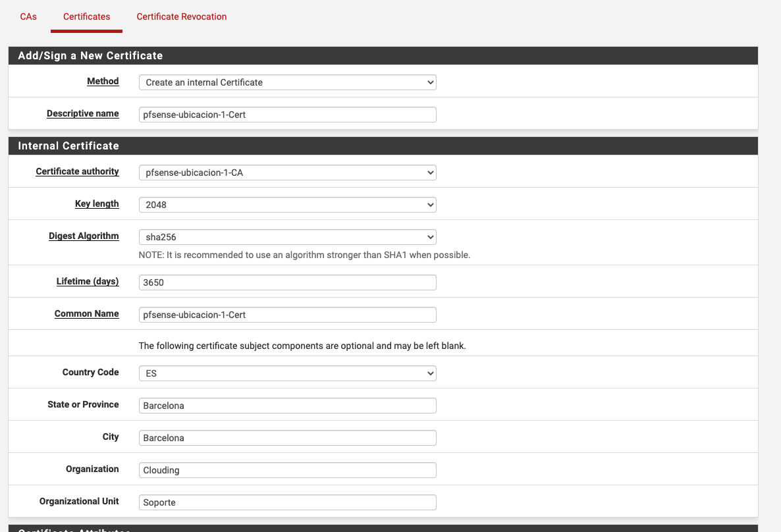Click the Method field label
Image resolution: width=781 pixels, height=532 pixels.
pyautogui.click(x=103, y=81)
